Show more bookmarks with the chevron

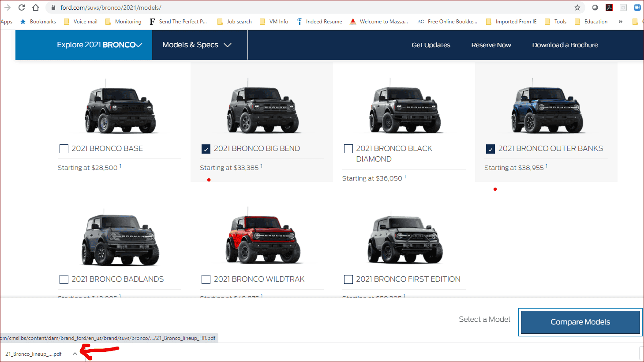point(621,22)
